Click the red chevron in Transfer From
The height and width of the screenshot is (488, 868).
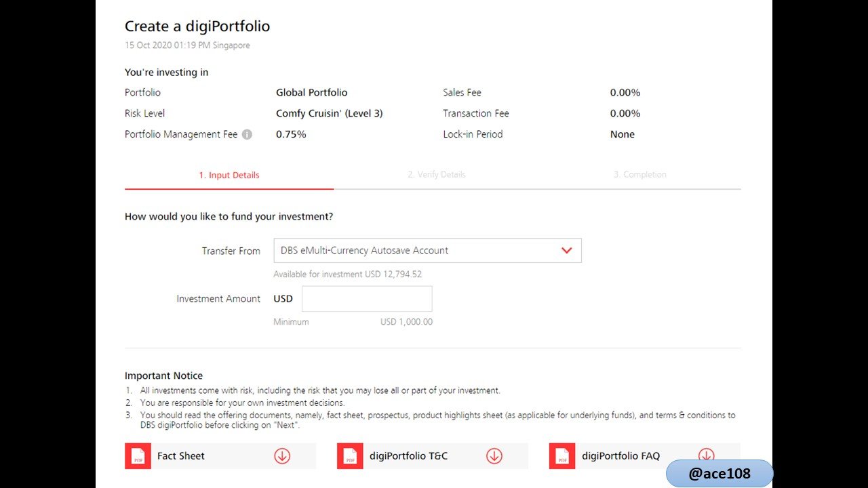click(567, 250)
